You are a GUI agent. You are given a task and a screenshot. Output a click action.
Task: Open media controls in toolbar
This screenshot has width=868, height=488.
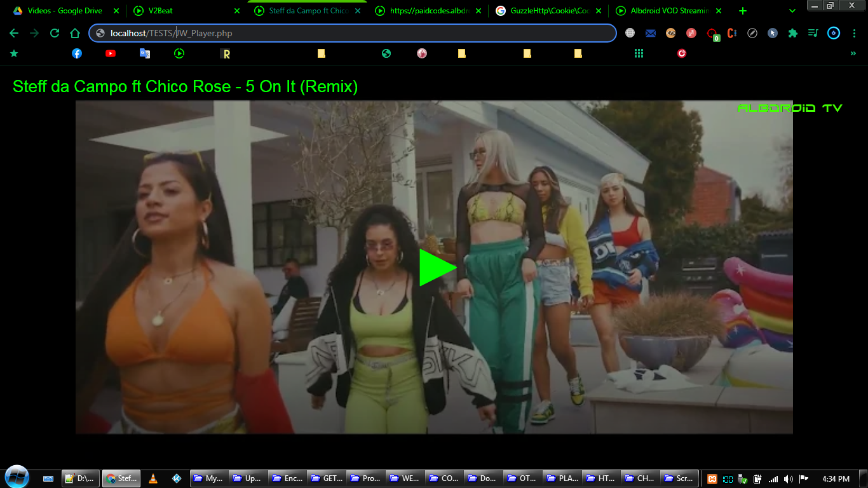813,33
